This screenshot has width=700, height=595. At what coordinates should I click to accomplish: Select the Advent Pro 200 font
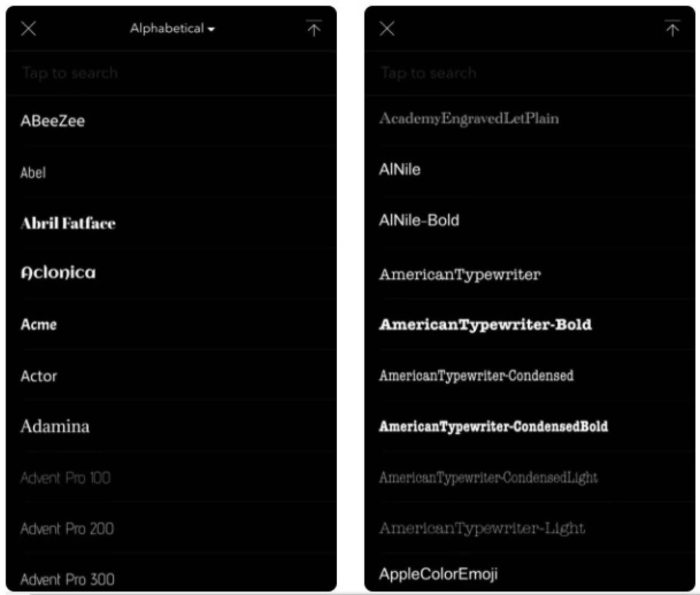[67, 528]
